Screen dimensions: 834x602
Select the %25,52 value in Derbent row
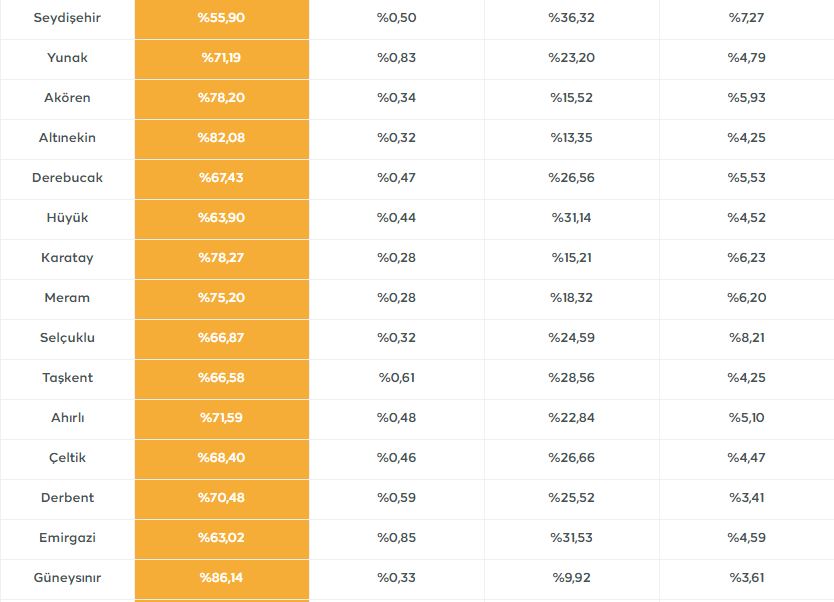point(571,498)
